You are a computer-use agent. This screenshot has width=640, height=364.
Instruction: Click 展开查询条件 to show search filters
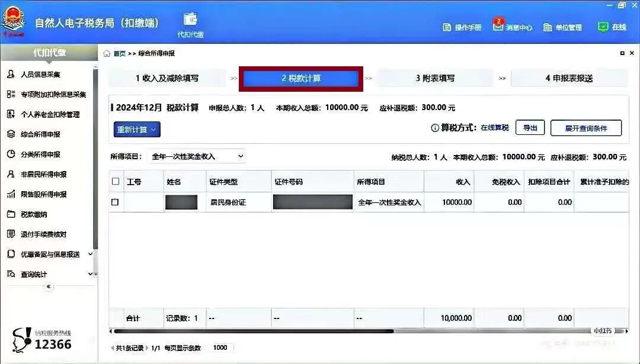[x=587, y=127]
